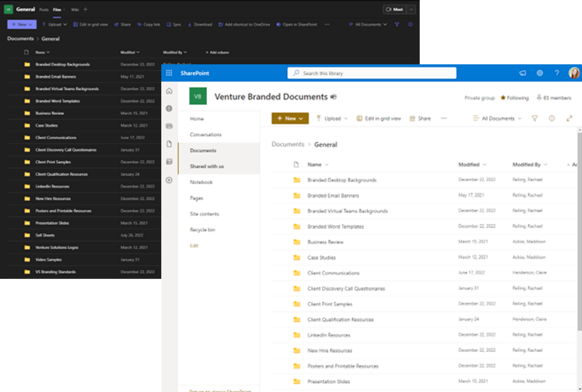Open the Filter pane icon in SharePoint
Viewport: 582px width, 392px height.
535,118
